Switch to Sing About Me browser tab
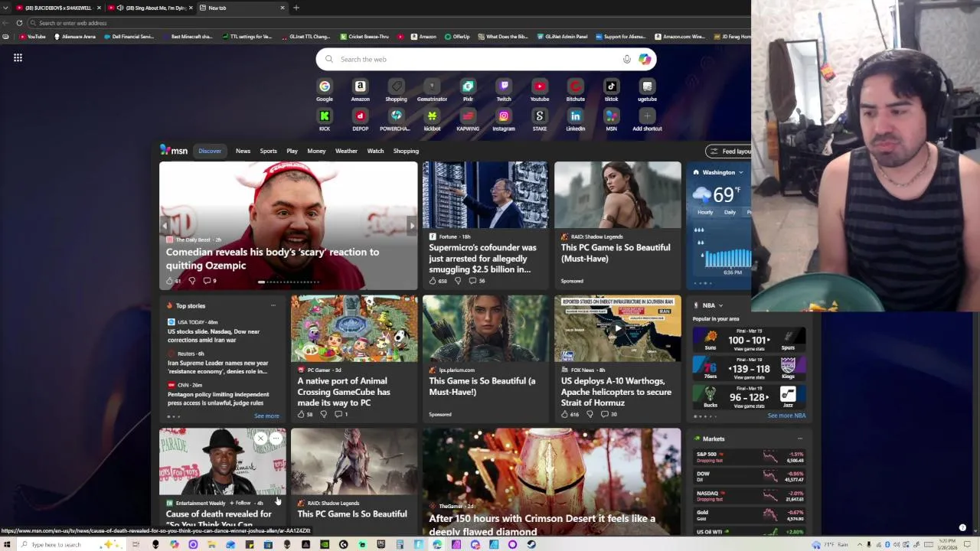 pyautogui.click(x=151, y=8)
